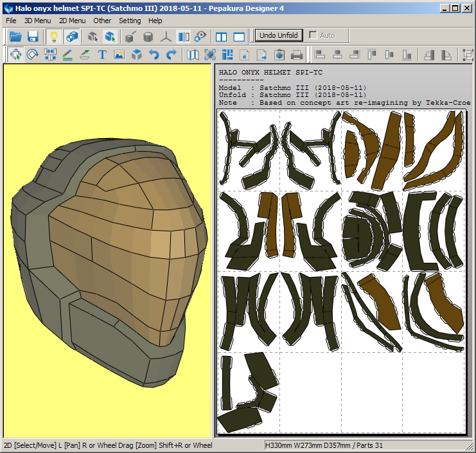Click the page number icon

245,55
